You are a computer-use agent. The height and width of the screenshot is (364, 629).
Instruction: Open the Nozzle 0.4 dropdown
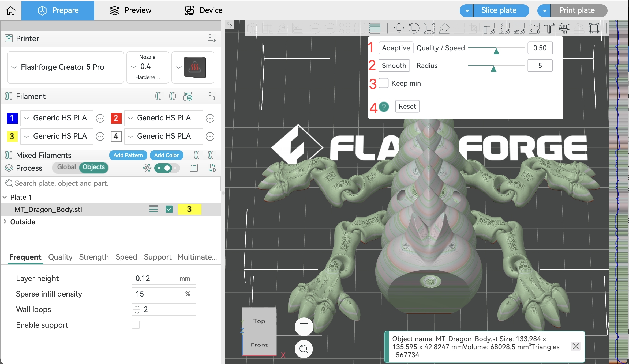(148, 67)
